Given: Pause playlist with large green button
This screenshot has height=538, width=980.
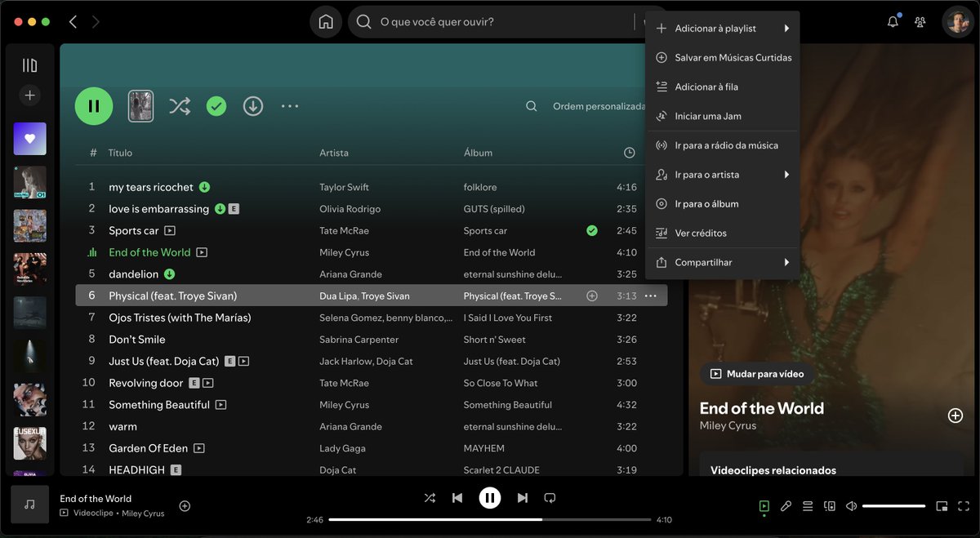Looking at the screenshot, I should click(94, 106).
